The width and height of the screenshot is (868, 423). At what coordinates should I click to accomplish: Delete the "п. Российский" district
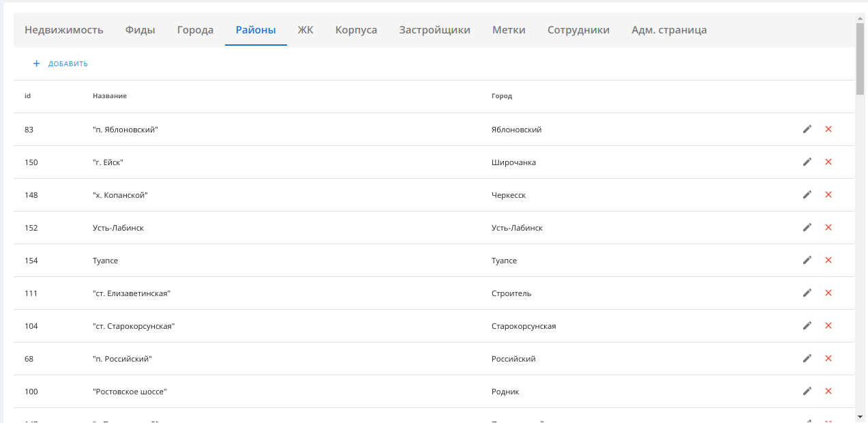(828, 358)
